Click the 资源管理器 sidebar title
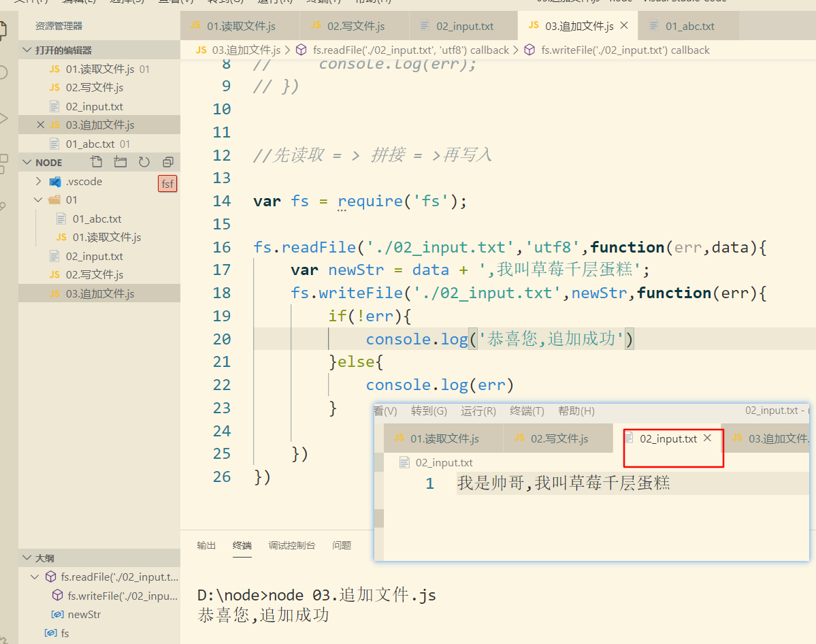Viewport: 816px width, 644px height. (59, 25)
